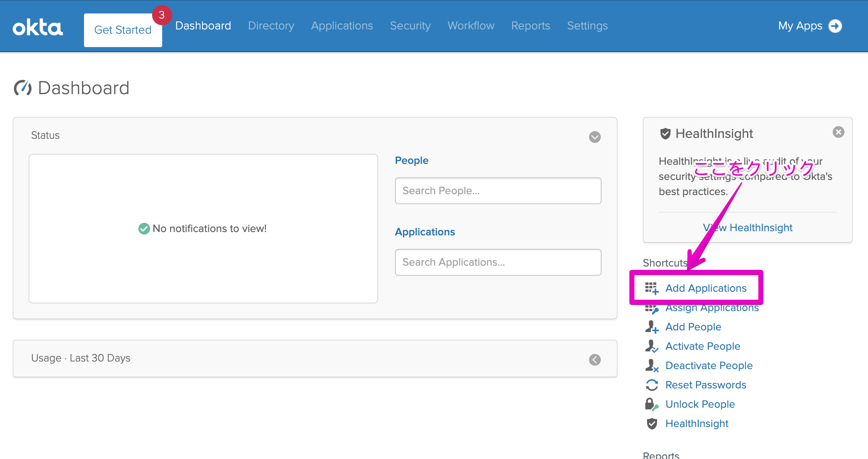Click the 'No notifications to view!' text
The image size is (868, 459).
click(210, 229)
